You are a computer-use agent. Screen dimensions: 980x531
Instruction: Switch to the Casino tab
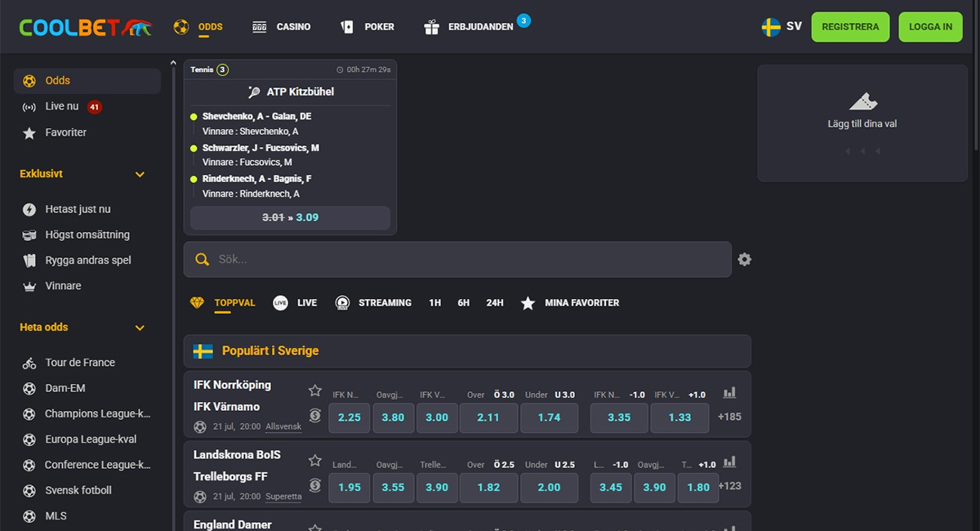click(281, 27)
